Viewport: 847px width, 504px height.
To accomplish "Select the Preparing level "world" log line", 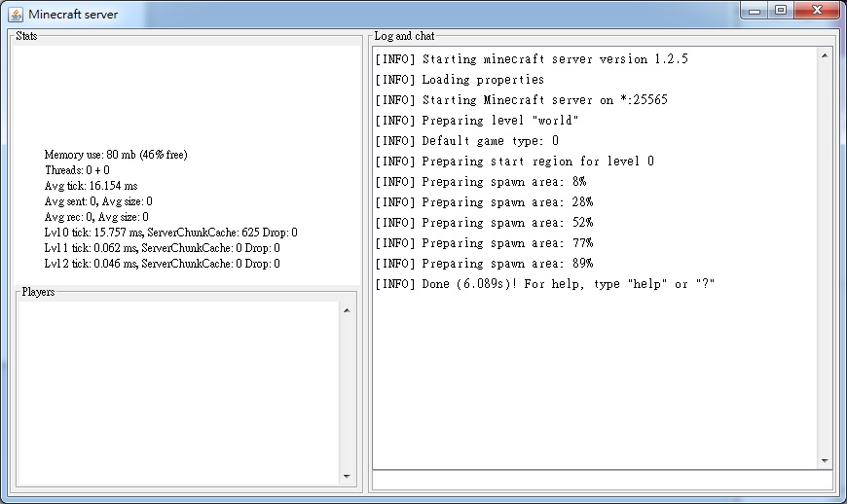I will click(x=476, y=121).
